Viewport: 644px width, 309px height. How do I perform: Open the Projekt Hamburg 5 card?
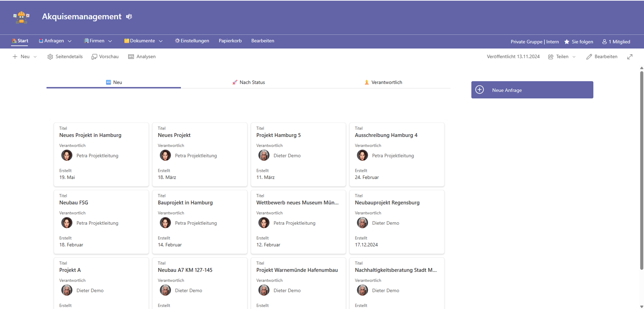(x=298, y=154)
